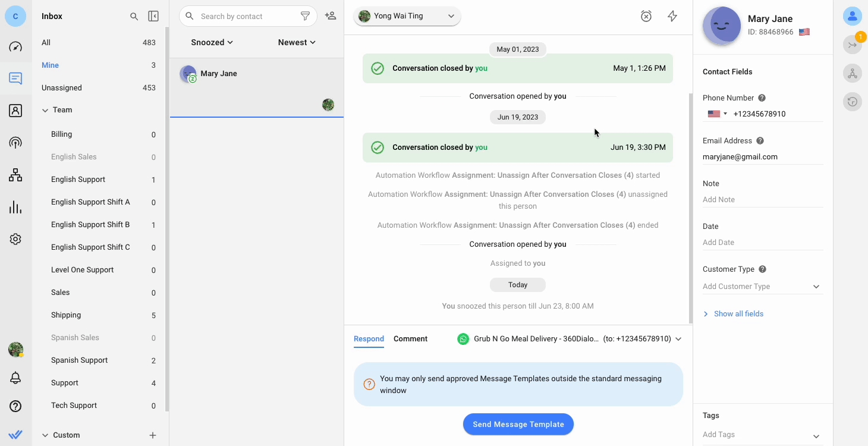Click the Add Note field

click(x=762, y=200)
